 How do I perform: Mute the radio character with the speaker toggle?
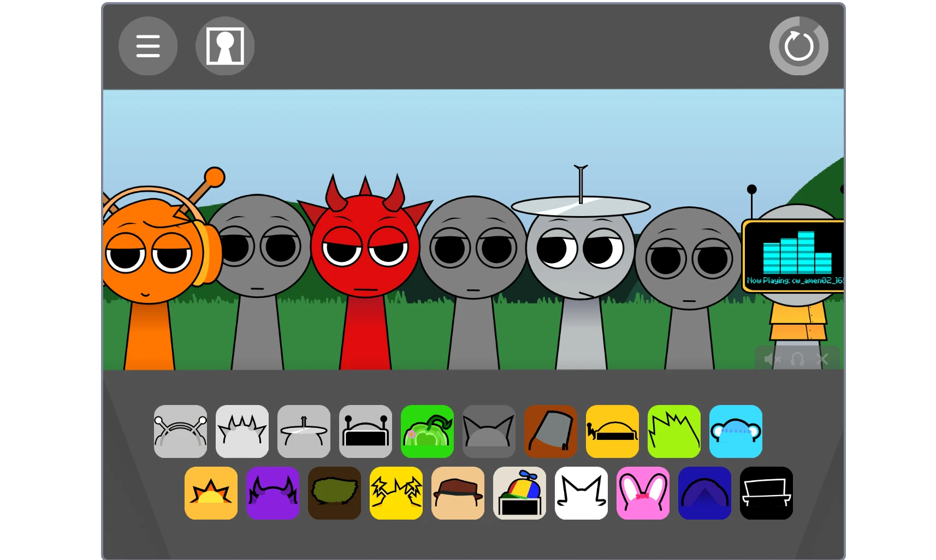[772, 359]
